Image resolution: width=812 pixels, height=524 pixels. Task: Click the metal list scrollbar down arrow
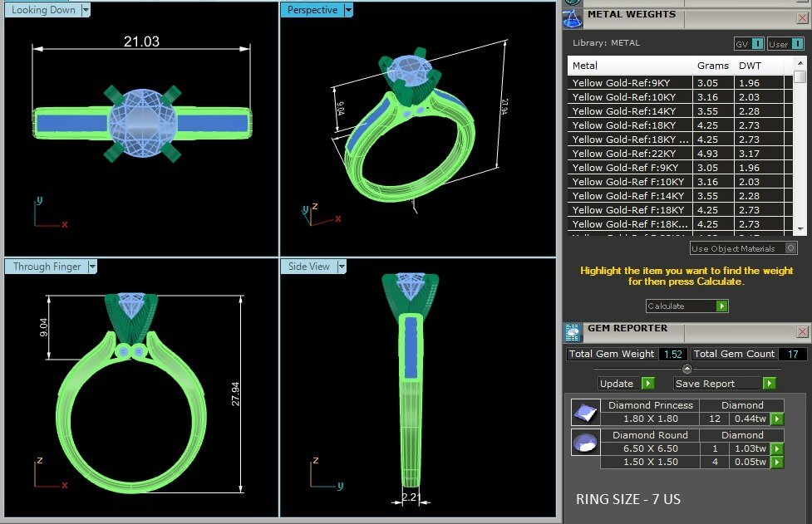pos(800,228)
